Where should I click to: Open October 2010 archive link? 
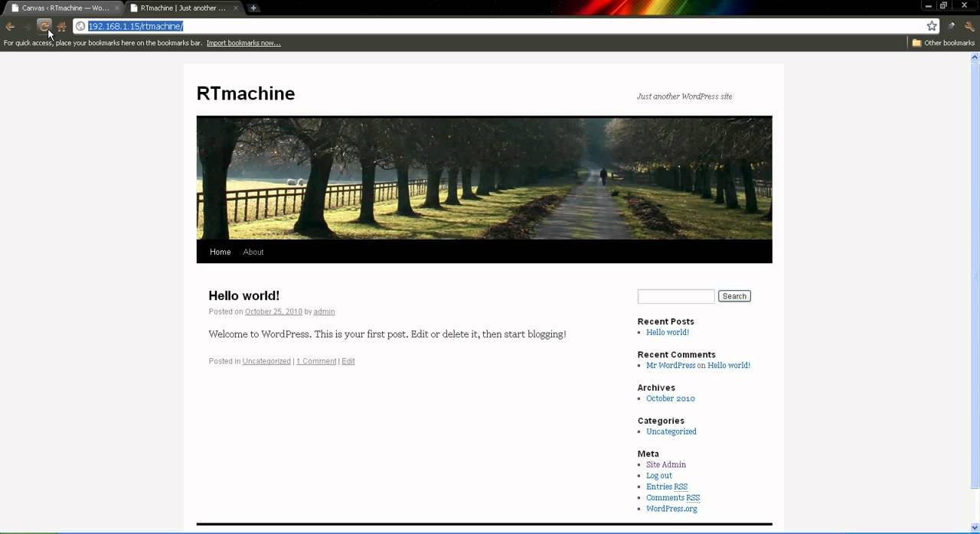[x=671, y=398]
